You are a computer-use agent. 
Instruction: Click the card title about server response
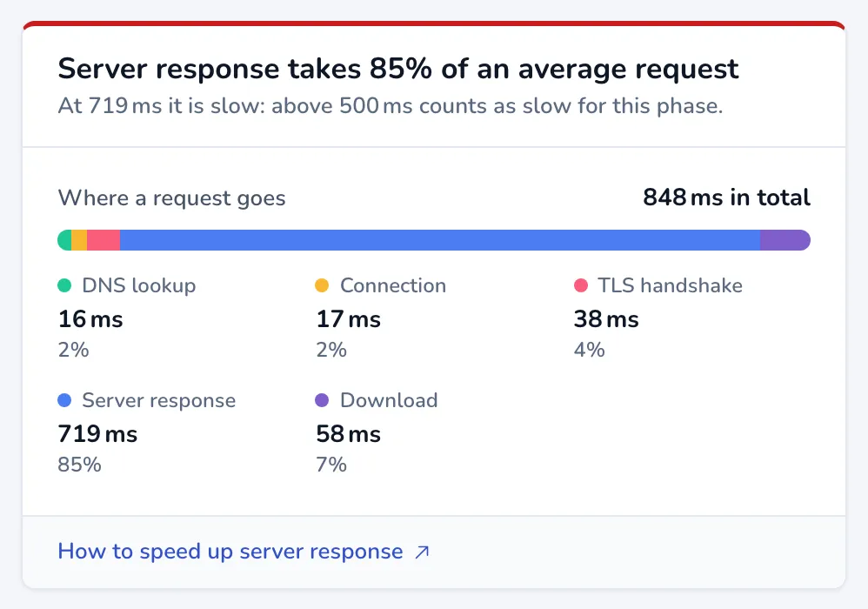[x=398, y=70]
